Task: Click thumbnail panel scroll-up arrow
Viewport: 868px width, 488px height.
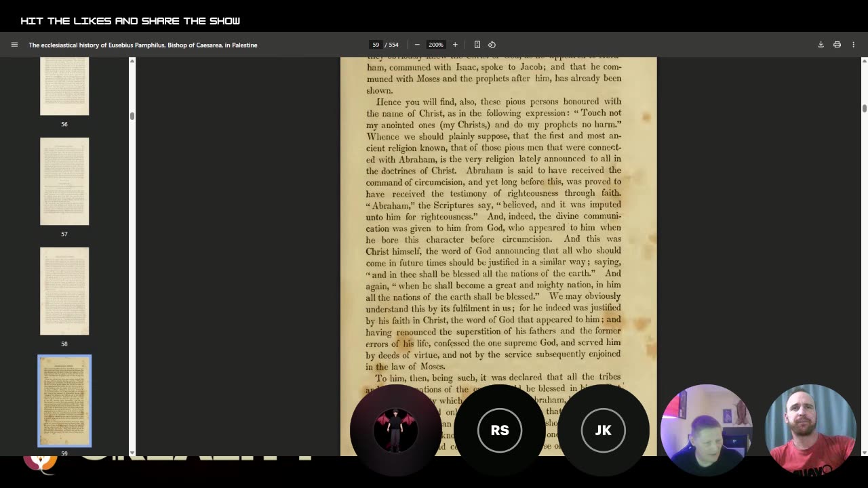Action: point(132,61)
